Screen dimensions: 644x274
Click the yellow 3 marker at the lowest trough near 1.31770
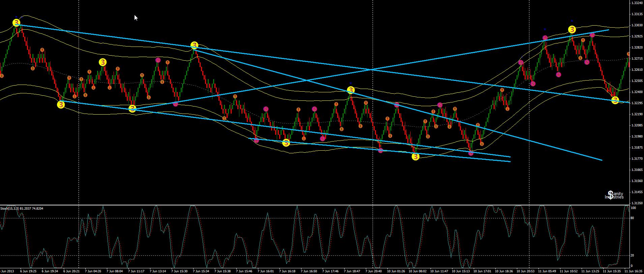coord(415,156)
